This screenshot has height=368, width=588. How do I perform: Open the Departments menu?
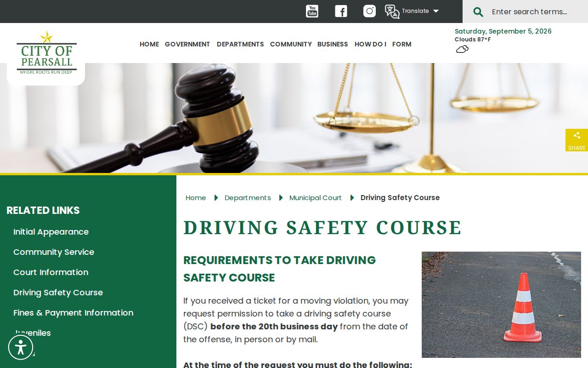[x=240, y=44]
